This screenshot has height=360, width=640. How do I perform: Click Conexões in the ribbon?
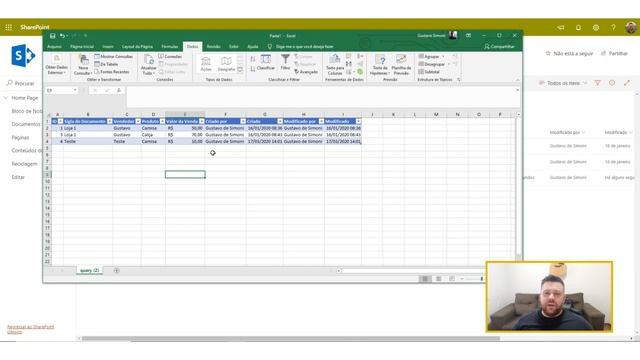(x=170, y=56)
